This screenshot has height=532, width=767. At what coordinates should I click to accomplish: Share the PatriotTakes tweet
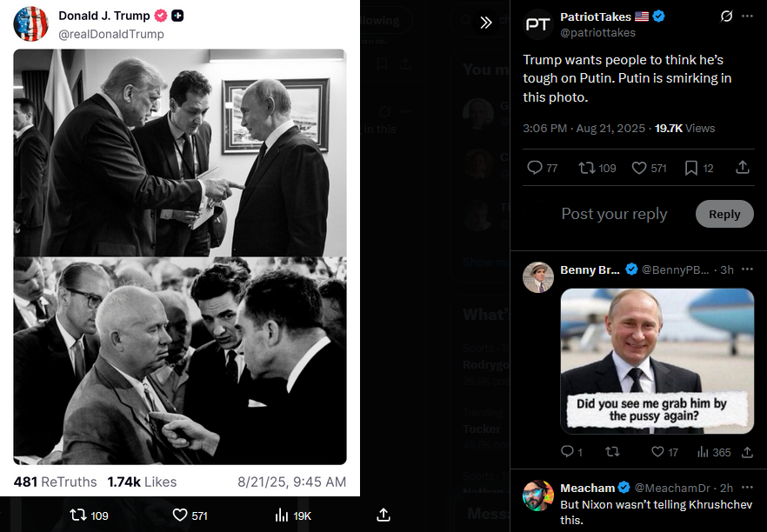coord(743,168)
